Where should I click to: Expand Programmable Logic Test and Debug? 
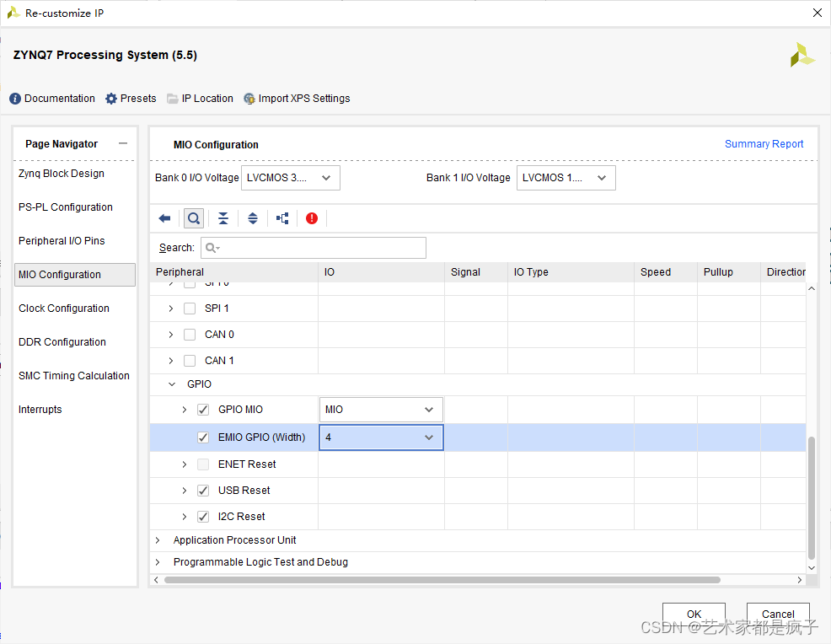[158, 562]
